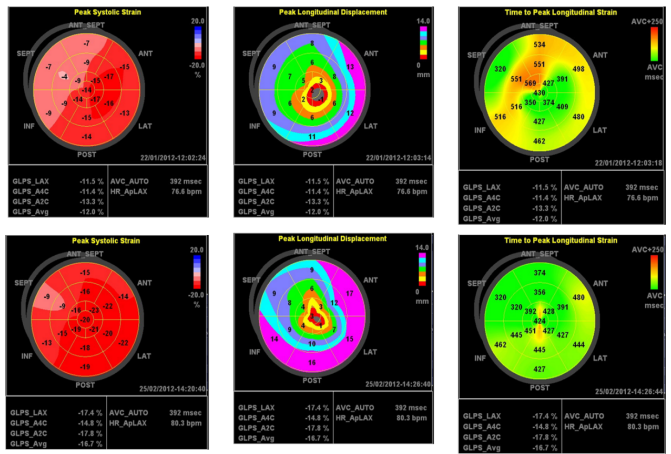Image resolution: width=671 pixels, height=454 pixels.
Task: Click the timestamp 25/02/2012-14:26:40
Action: (x=398, y=384)
